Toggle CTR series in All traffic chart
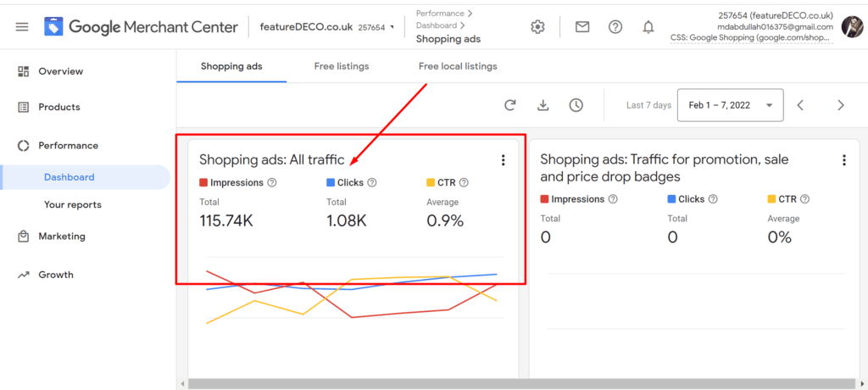Image resolution: width=868 pixels, height=390 pixels. click(x=441, y=182)
